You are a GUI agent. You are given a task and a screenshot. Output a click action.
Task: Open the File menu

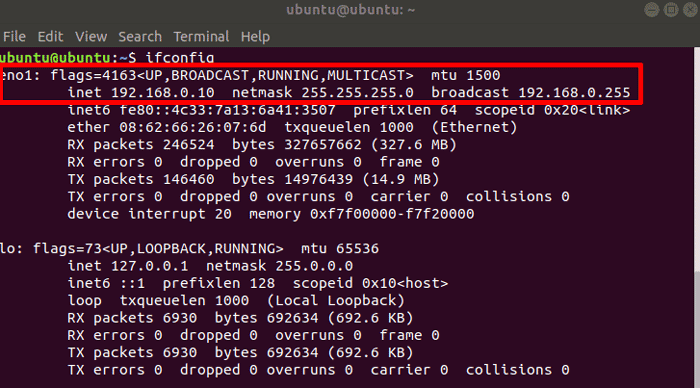point(14,37)
